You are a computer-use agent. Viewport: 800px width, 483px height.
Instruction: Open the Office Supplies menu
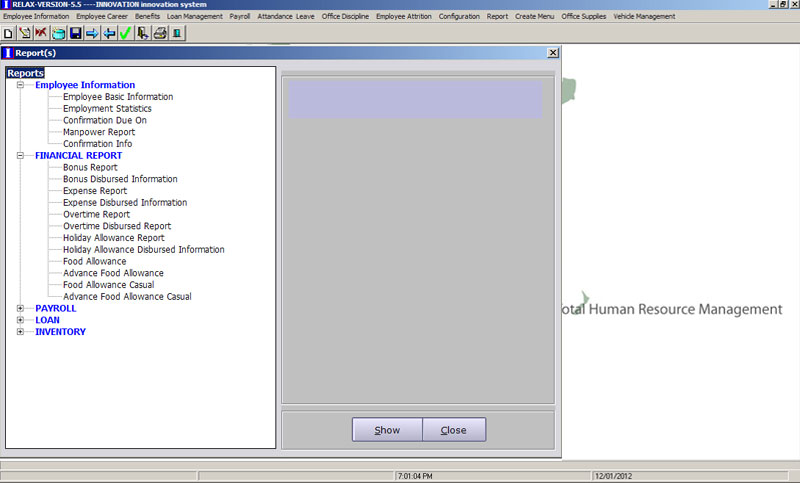tap(584, 16)
